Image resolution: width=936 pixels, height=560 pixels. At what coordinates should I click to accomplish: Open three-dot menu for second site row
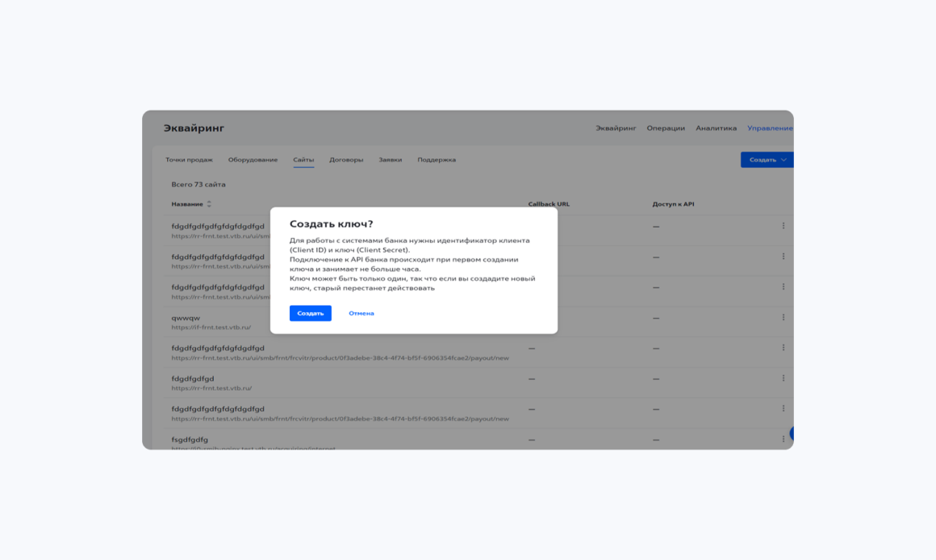783,256
